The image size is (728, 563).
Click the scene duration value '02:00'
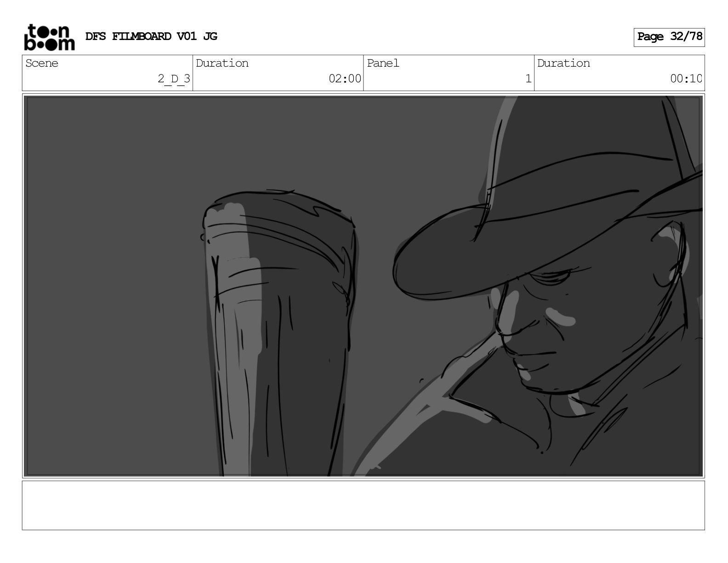[x=345, y=79]
